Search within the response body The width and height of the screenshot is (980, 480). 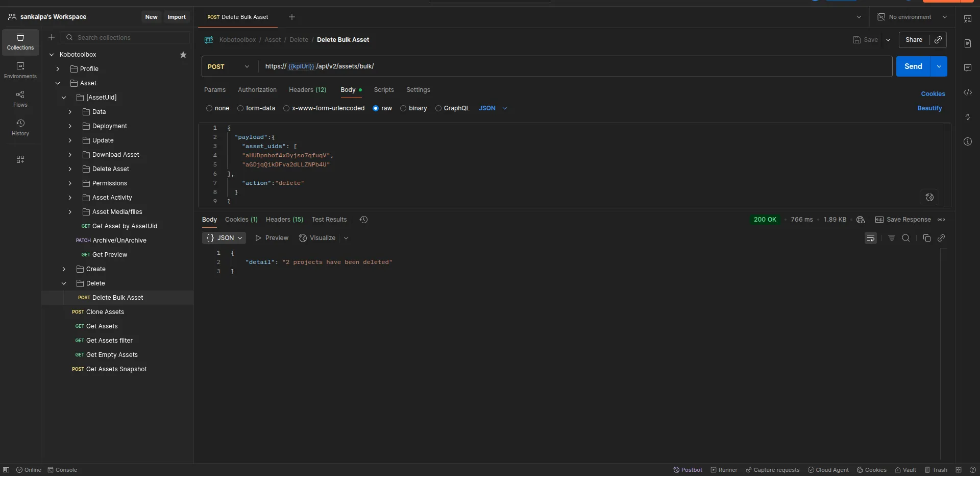pos(906,238)
